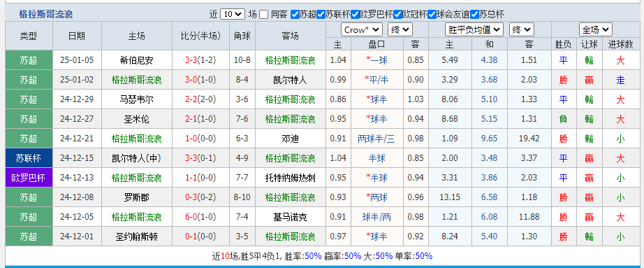644x268 pixels.
Task: Click odds value 11.88 on 基马诺克 row
Action: (529, 217)
